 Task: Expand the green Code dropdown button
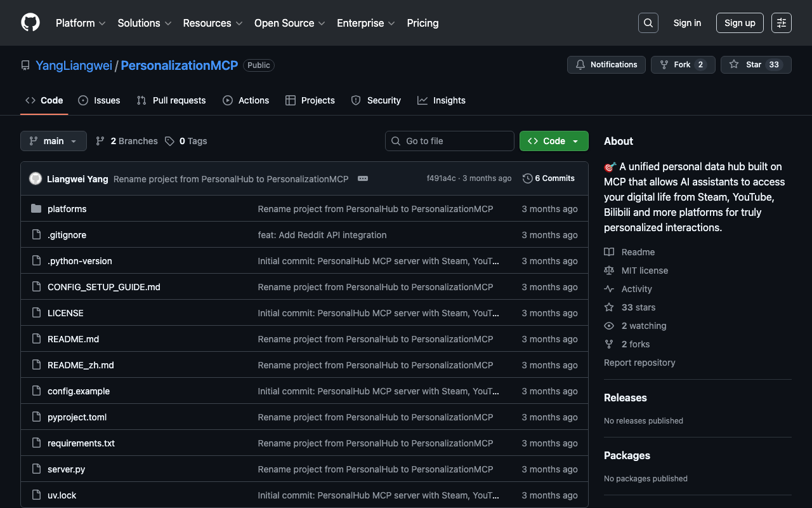[x=554, y=141]
